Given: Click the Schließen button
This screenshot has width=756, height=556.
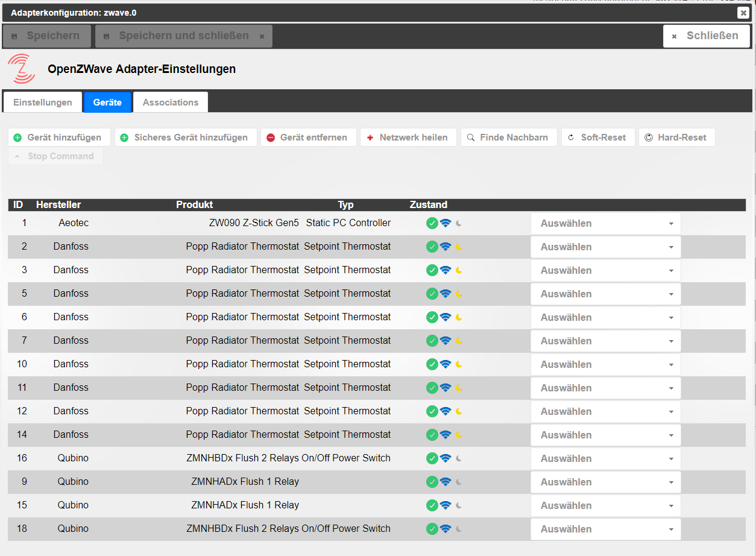Looking at the screenshot, I should [707, 36].
